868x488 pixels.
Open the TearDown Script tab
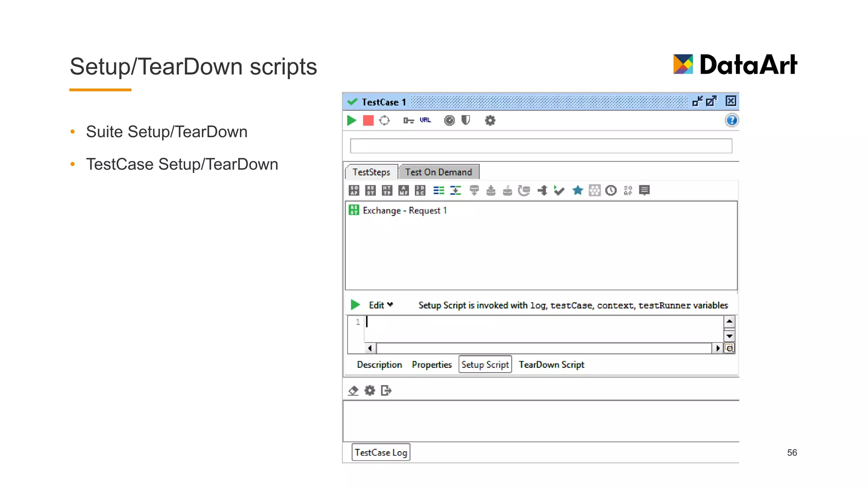551,365
